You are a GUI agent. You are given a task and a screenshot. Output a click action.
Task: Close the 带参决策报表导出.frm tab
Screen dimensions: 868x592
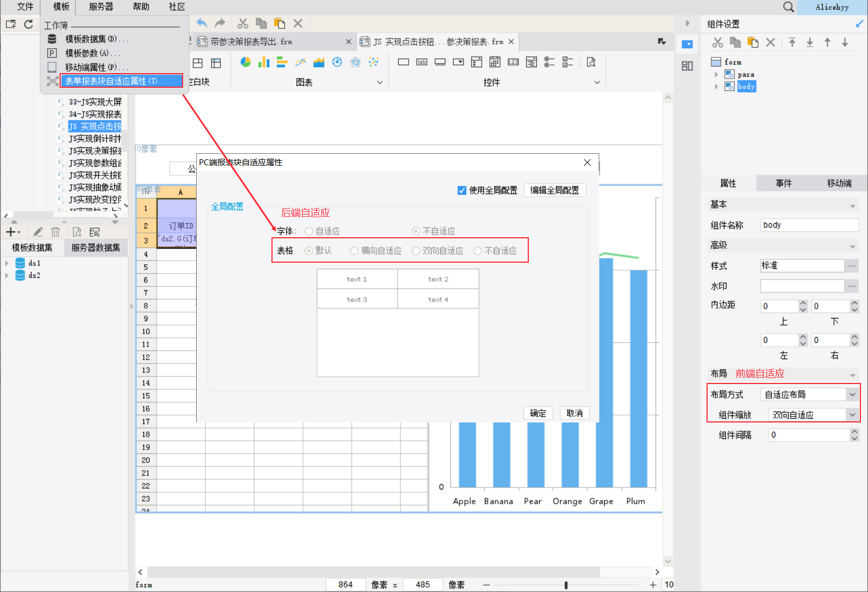coord(348,42)
